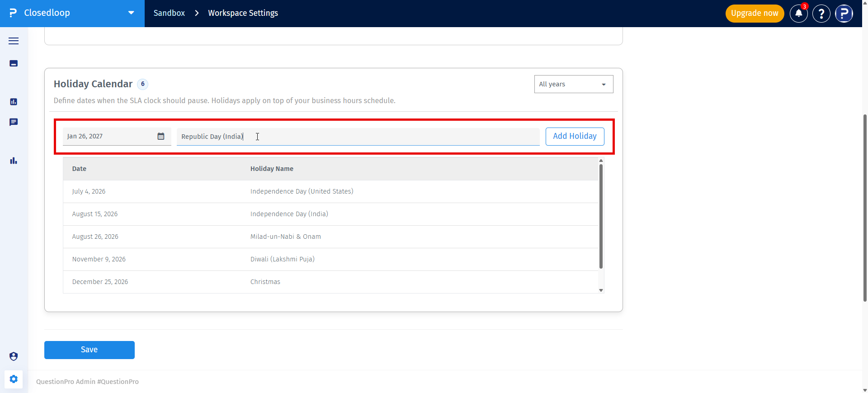Click the notifications bell icon
Image resolution: width=868 pixels, height=393 pixels.
click(799, 14)
